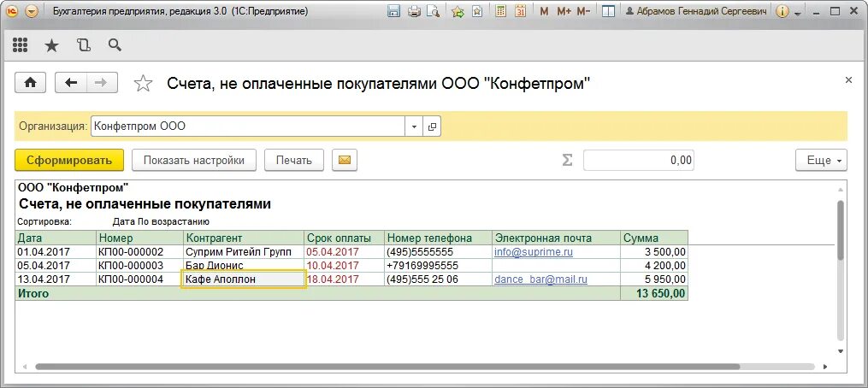
Task: Add to favorites star page icon
Action: [476, 11]
